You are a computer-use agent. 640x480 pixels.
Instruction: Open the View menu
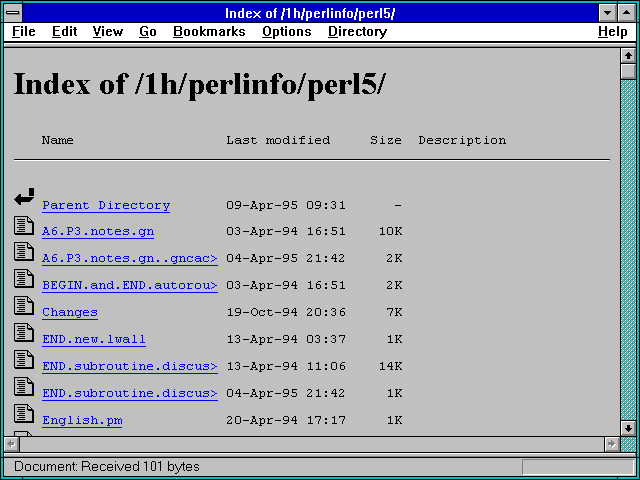tap(108, 31)
